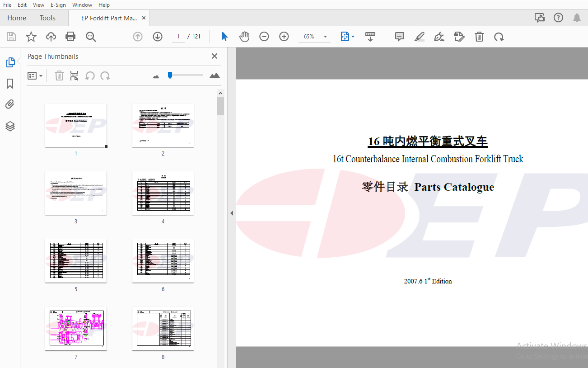This screenshot has height=368, width=588.
Task: Open the Help menu
Action: tap(104, 5)
